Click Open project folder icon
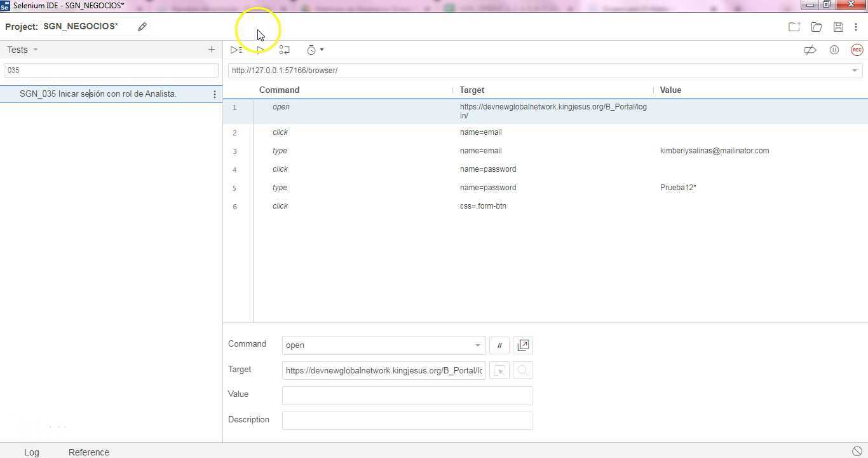 817,27
